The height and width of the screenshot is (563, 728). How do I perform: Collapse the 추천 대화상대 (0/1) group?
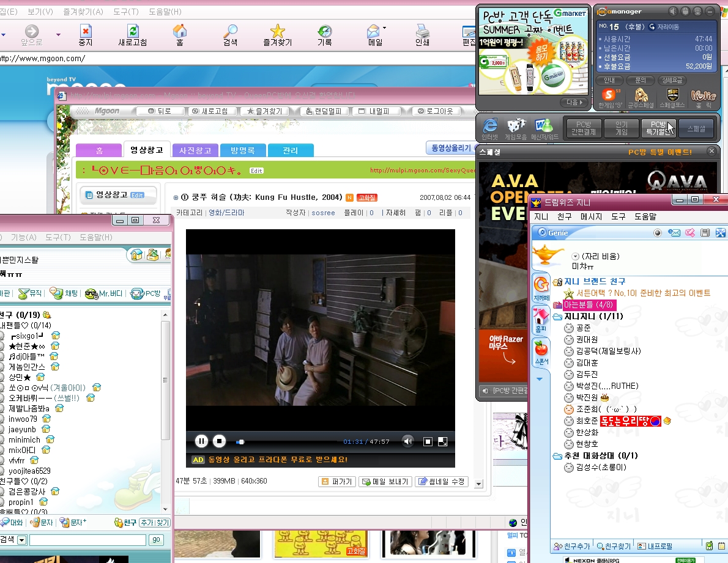click(557, 456)
